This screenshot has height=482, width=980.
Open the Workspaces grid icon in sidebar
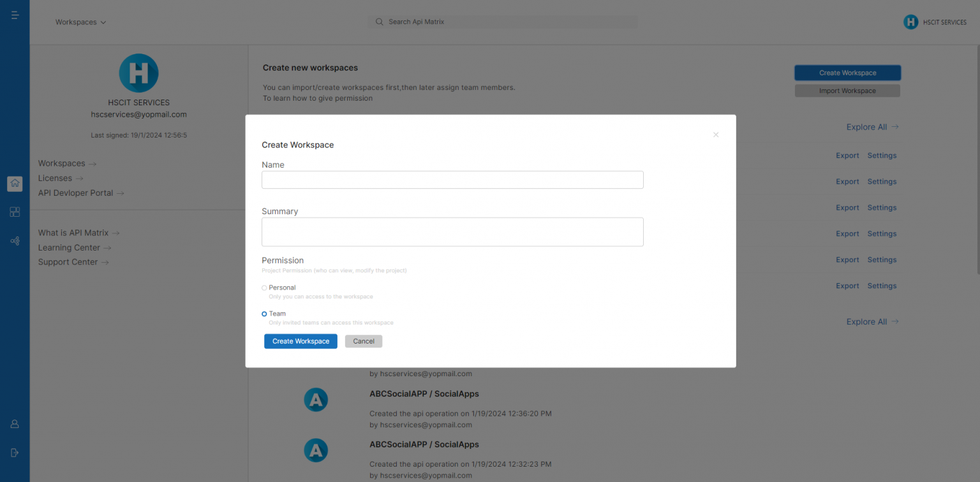click(x=15, y=212)
